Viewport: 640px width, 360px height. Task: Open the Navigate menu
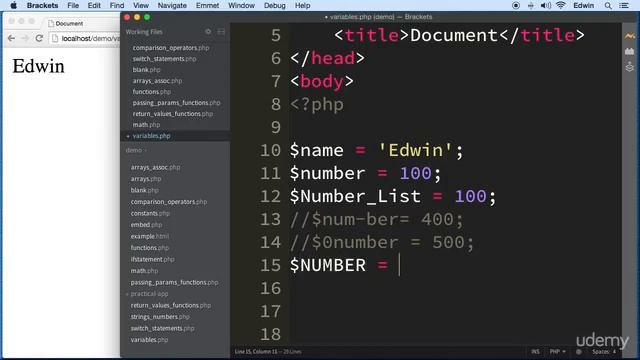click(172, 5)
